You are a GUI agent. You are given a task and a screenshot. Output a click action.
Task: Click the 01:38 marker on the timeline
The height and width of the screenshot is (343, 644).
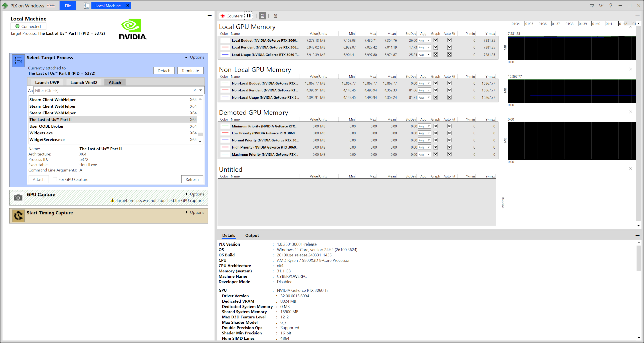click(569, 24)
